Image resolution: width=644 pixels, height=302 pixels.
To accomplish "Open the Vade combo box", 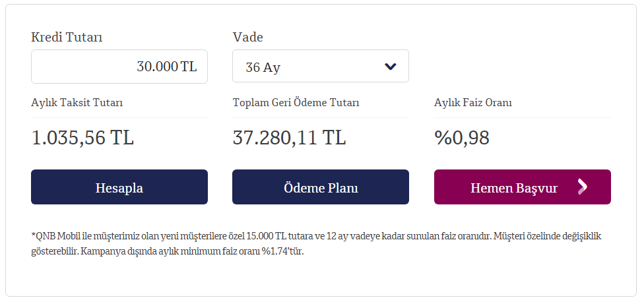I will [321, 66].
